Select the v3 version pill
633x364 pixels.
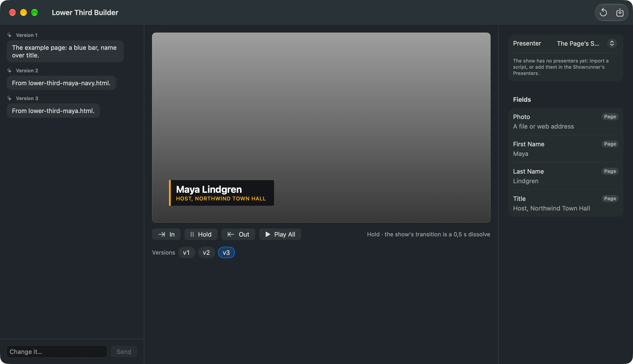226,252
